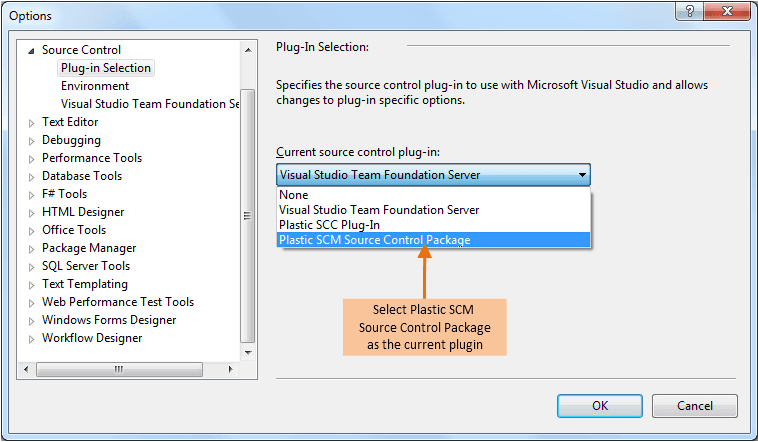Click the tree scroll-right arrow
This screenshot has height=442, width=758.
[x=231, y=369]
